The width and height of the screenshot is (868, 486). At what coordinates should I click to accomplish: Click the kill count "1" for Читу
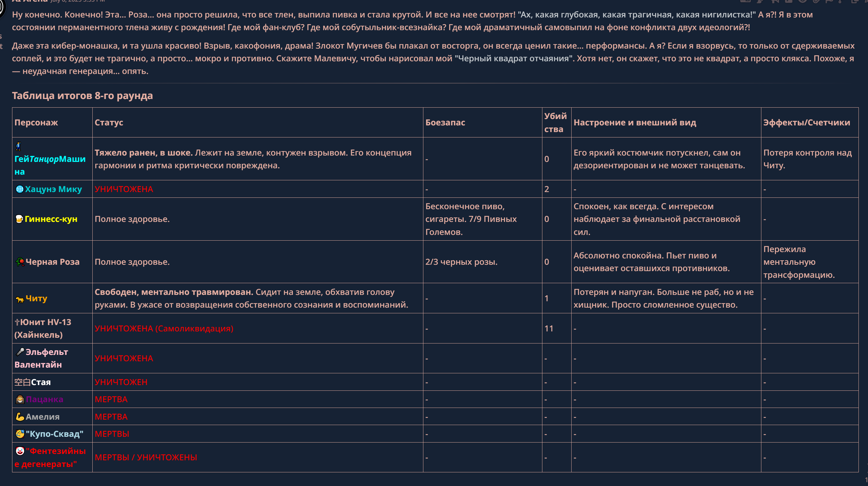(x=546, y=298)
